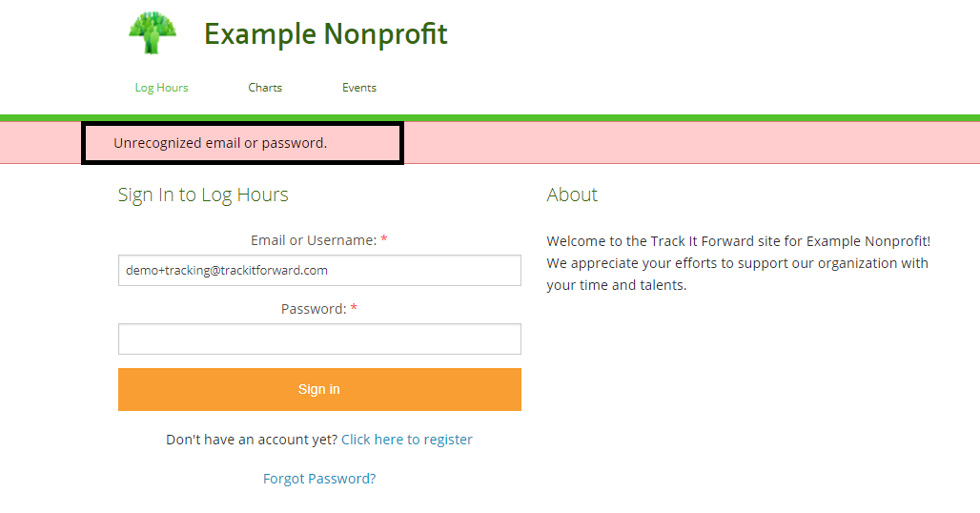
Task: Focus the Email or Username input field
Action: tap(319, 270)
